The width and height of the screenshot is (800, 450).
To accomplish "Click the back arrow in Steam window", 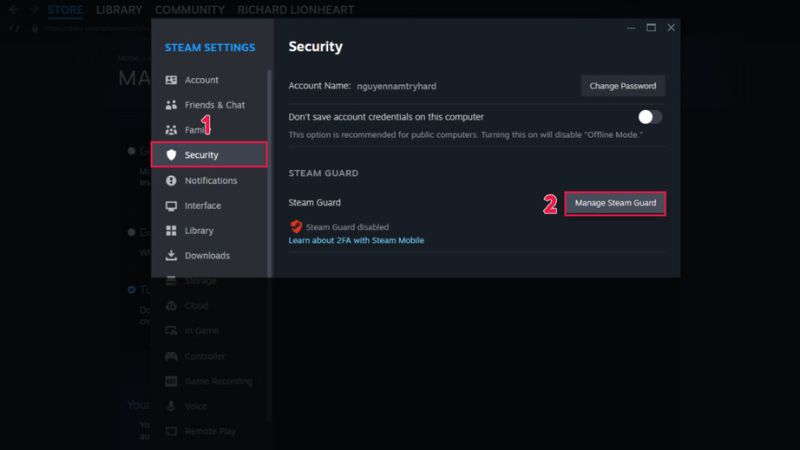I will 14,9.
